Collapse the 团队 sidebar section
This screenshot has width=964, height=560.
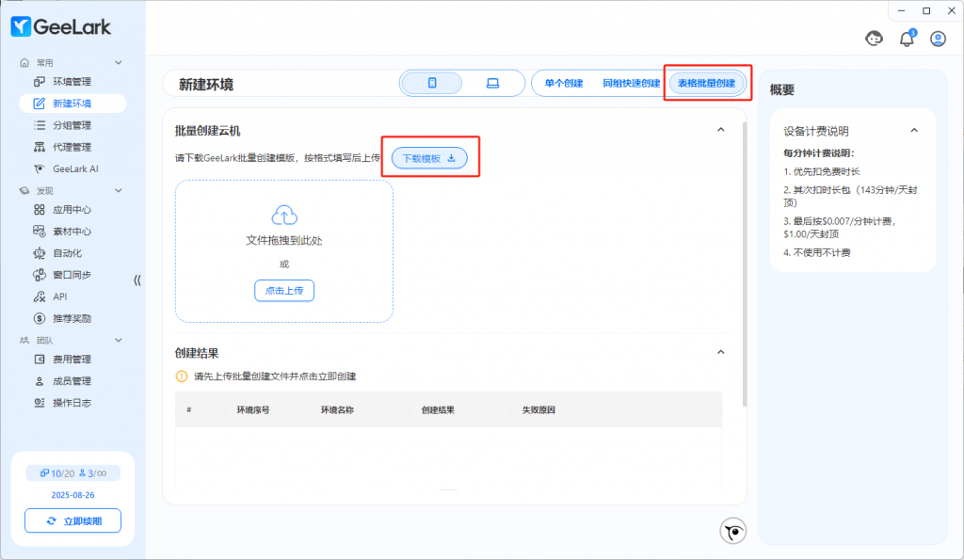[119, 340]
